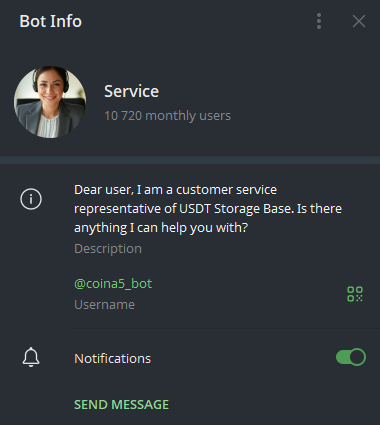The width and height of the screenshot is (380, 425).
Task: Select the bot description text about USDT Storage Base
Action: (208, 209)
